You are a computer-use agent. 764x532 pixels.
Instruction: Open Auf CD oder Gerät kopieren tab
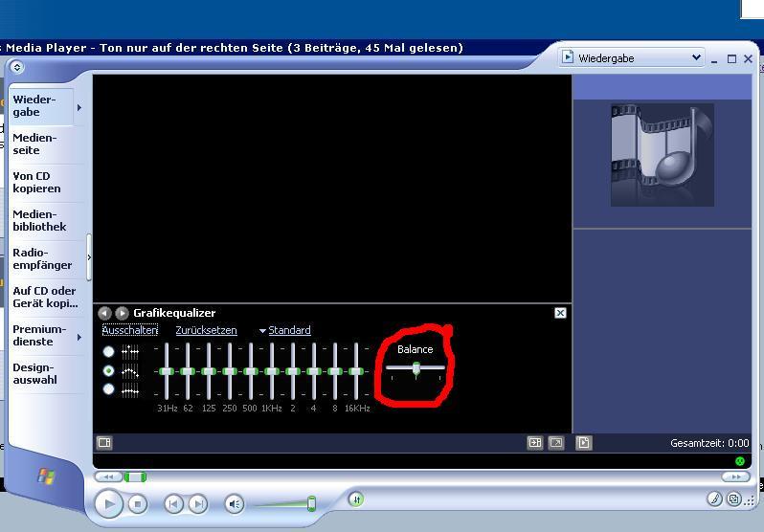click(x=46, y=298)
